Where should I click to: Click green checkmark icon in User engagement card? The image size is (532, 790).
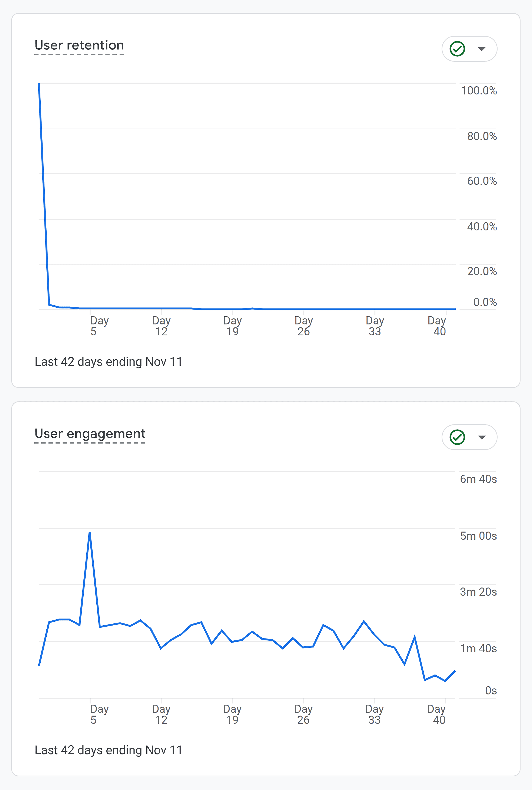[457, 437]
